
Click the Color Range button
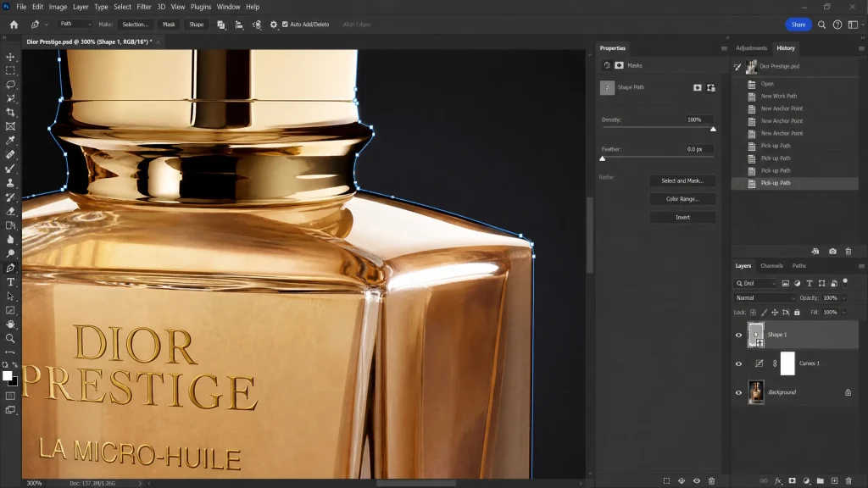pyautogui.click(x=682, y=199)
